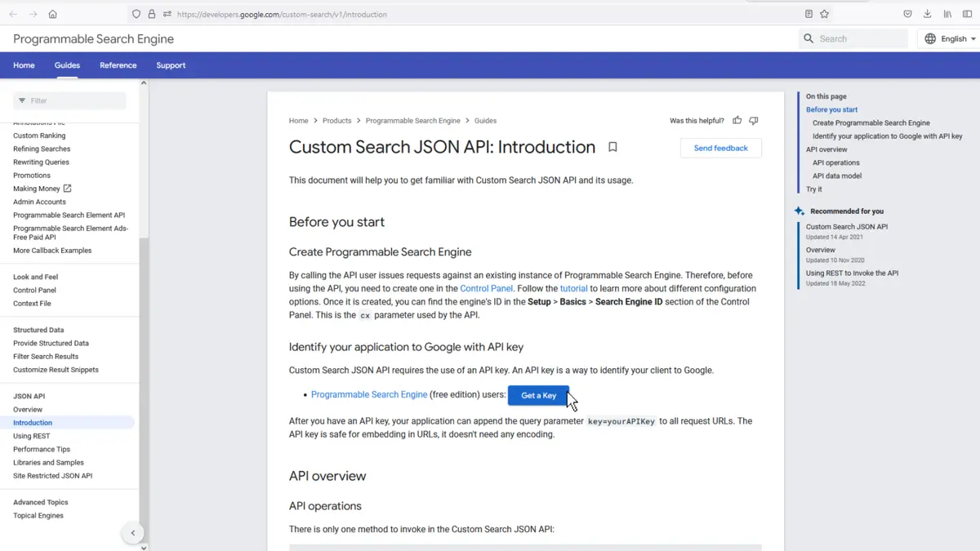Viewport: 980px width, 551px height.
Task: Open Libraries and Samples in sidebar
Action: click(48, 462)
